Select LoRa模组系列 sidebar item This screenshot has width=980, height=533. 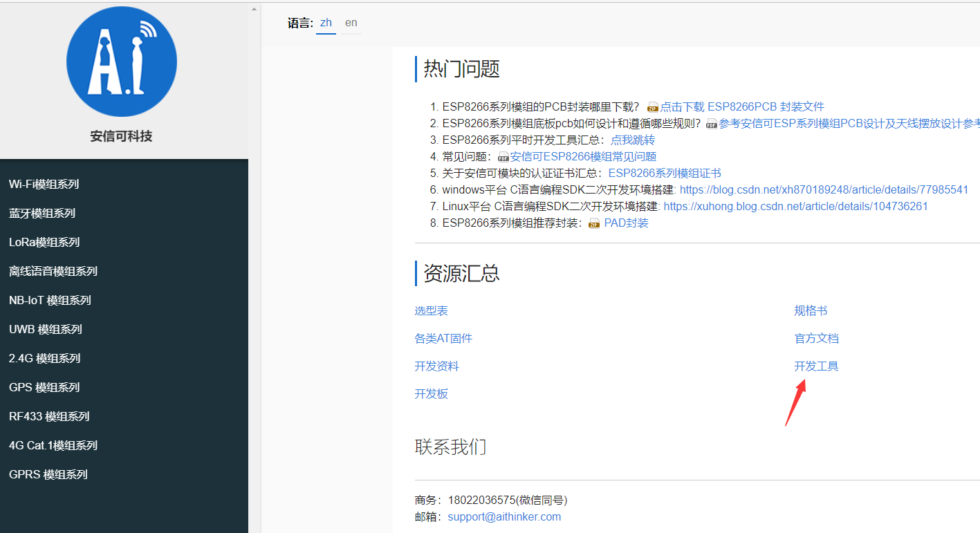tap(44, 242)
